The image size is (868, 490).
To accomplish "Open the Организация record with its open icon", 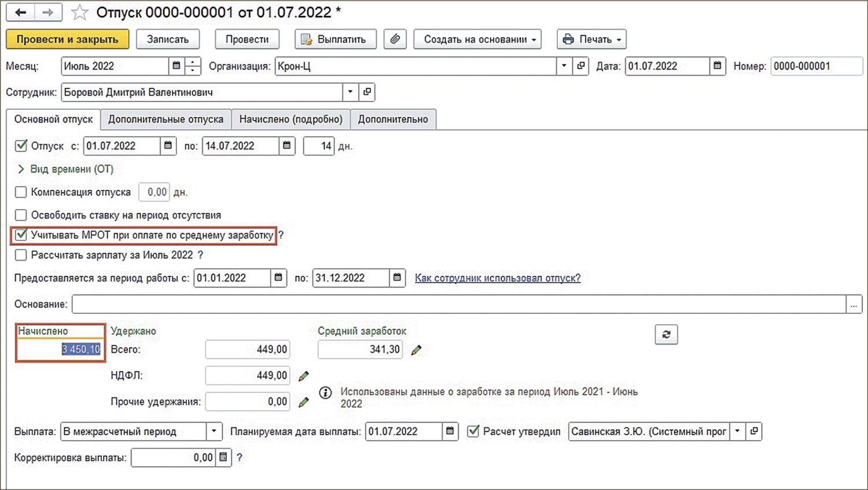I will point(581,66).
